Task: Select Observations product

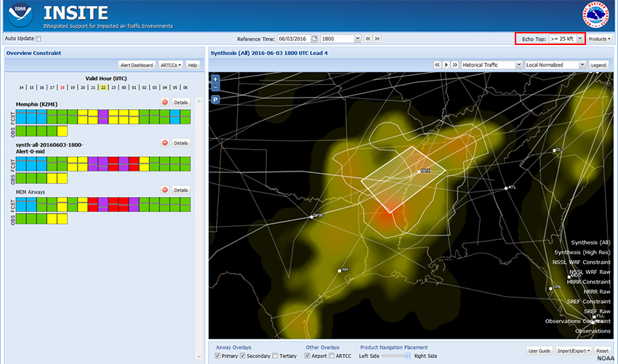Action: click(x=593, y=331)
